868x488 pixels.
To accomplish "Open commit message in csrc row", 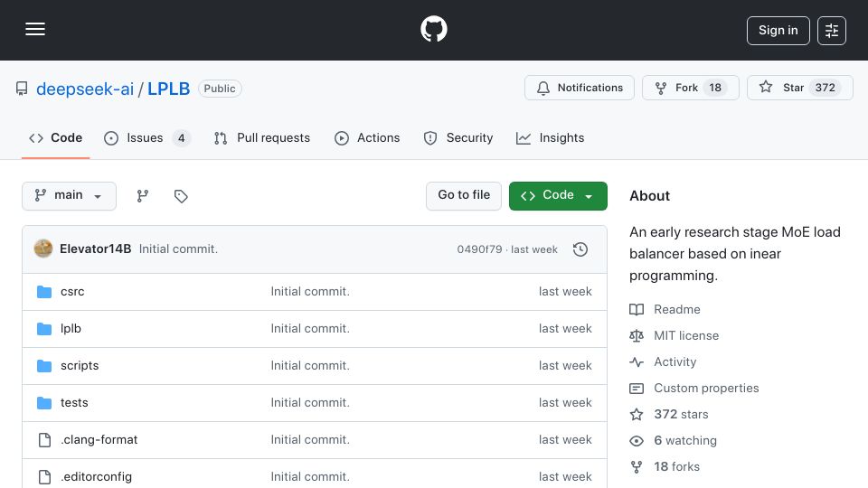I will pyautogui.click(x=310, y=292).
